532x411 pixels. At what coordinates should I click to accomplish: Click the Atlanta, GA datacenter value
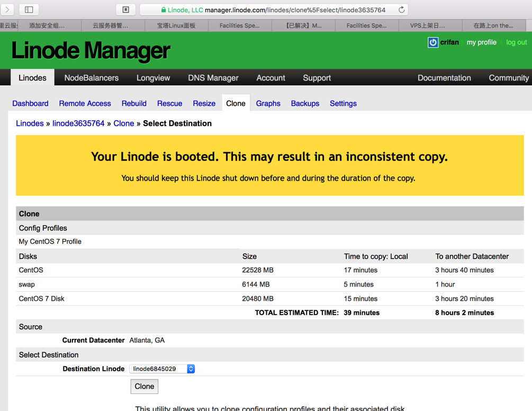click(147, 340)
